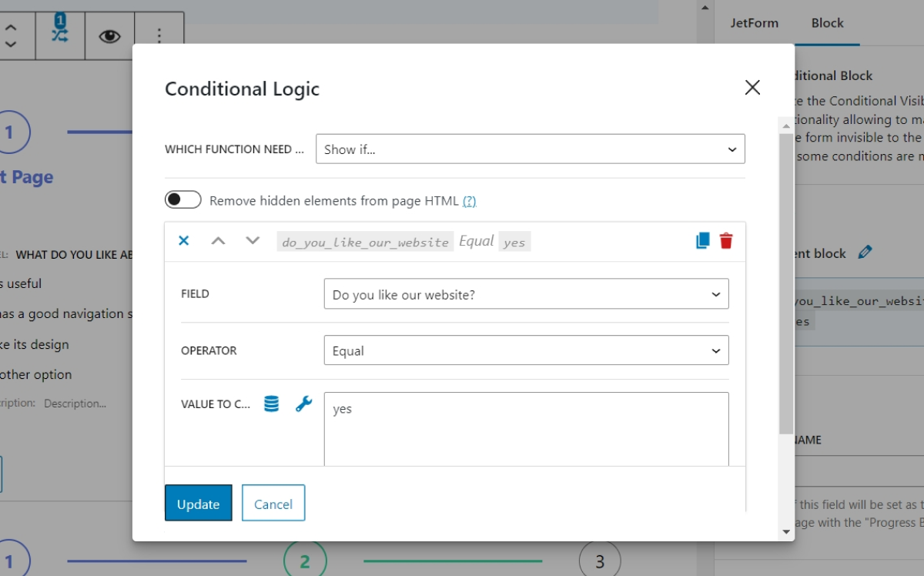Open the Show if... function dropdown
This screenshot has height=576, width=924.
[531, 149]
